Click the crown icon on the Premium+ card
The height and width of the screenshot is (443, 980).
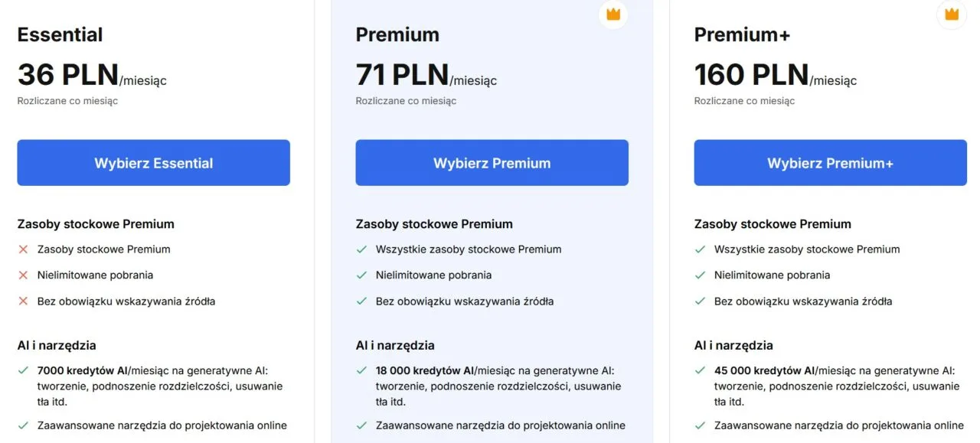[952, 14]
